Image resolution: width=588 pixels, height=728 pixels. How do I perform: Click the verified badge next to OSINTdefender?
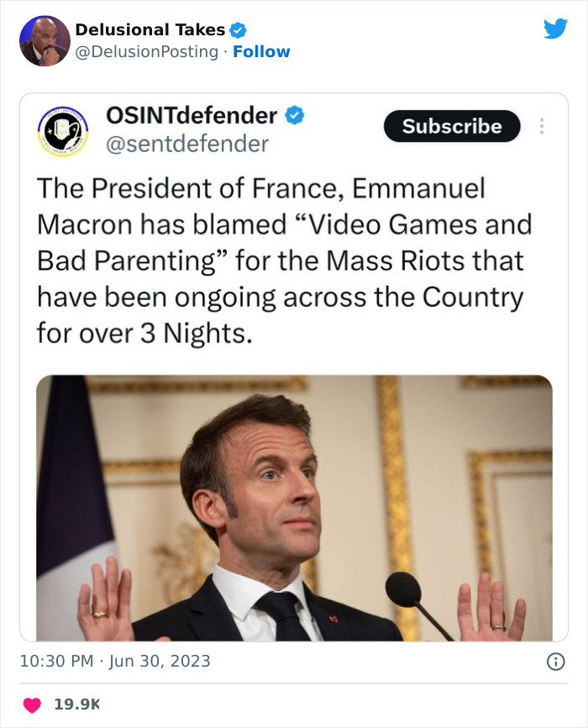294,116
